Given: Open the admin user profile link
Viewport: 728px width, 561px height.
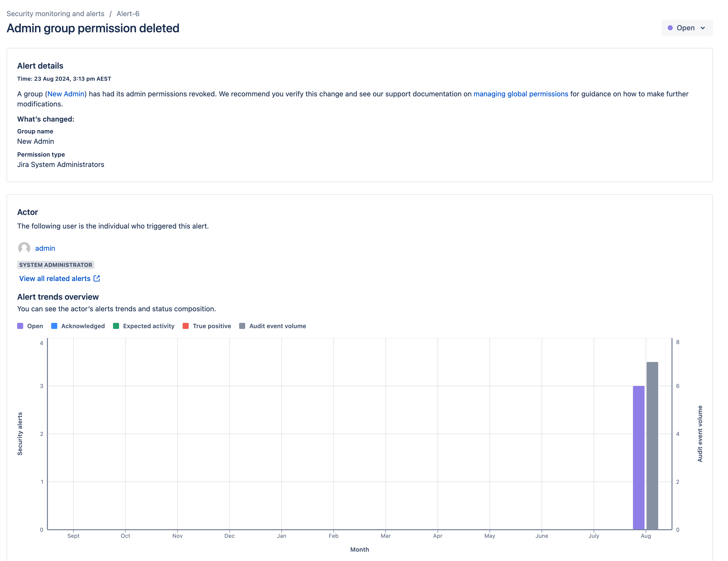Looking at the screenshot, I should coord(45,248).
